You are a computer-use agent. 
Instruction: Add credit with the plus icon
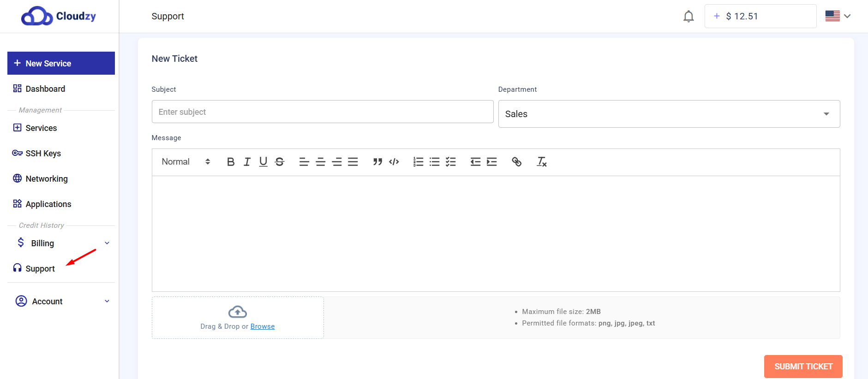(x=717, y=16)
